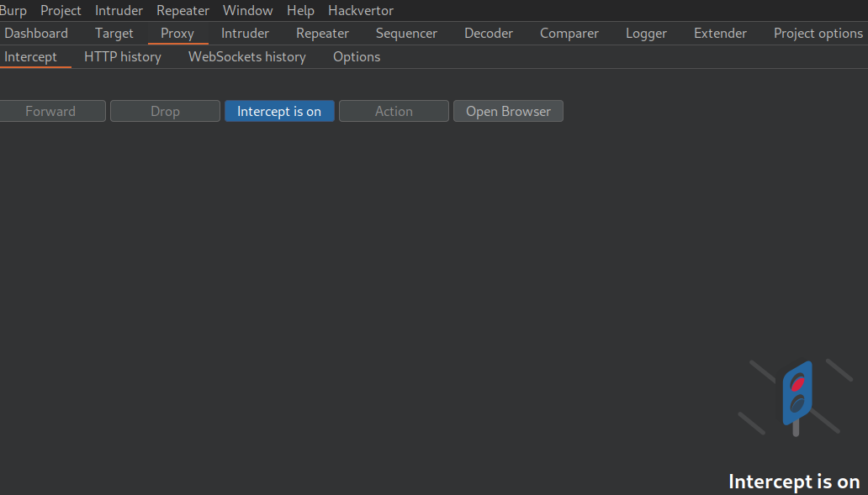Open the Intruder menu in menu bar

pos(119,10)
